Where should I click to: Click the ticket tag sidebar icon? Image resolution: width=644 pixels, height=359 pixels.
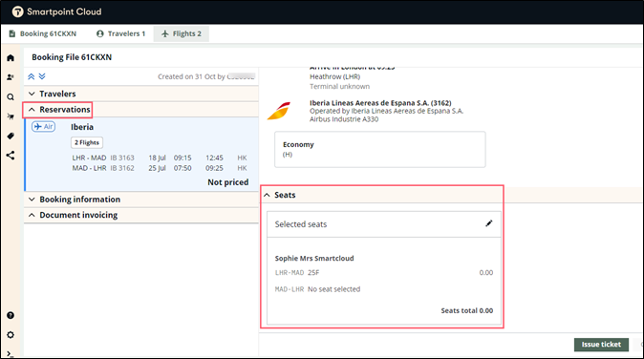11,137
